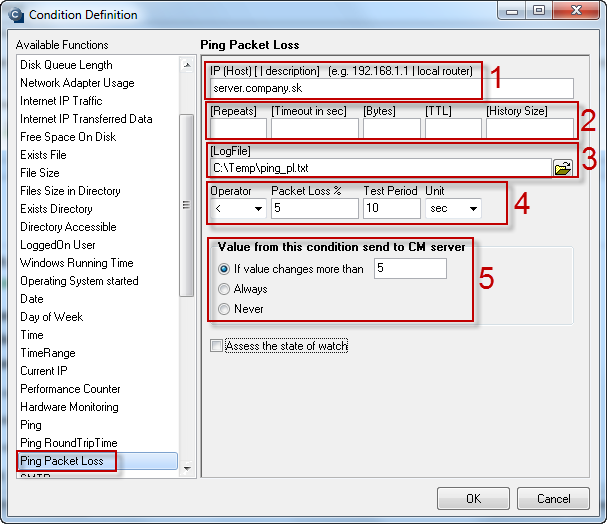
Task: Select Windows Running Time function
Action: (x=77, y=263)
